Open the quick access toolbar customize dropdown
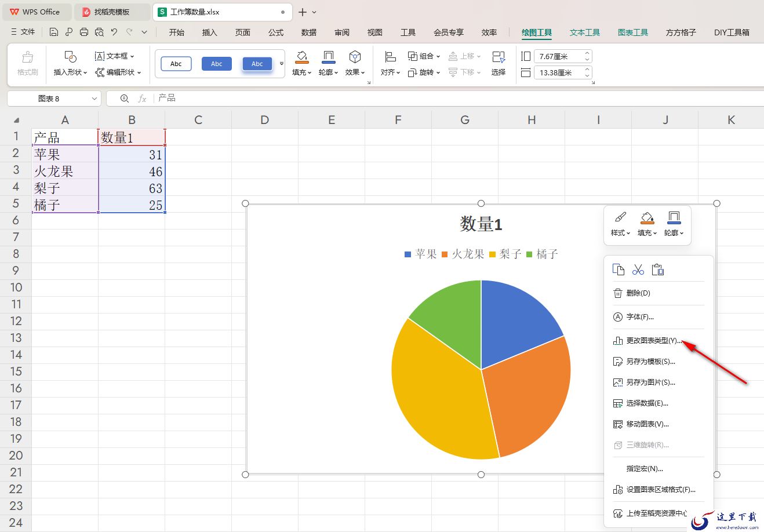 coord(144,32)
